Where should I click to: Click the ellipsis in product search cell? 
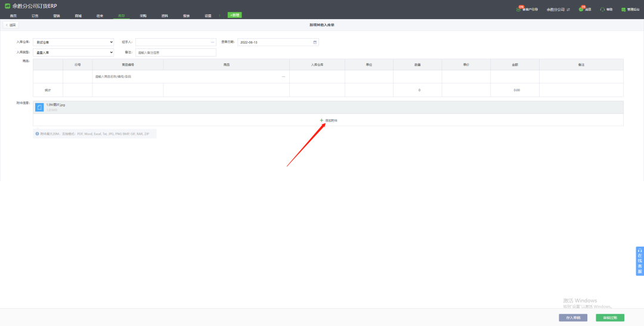(283, 77)
